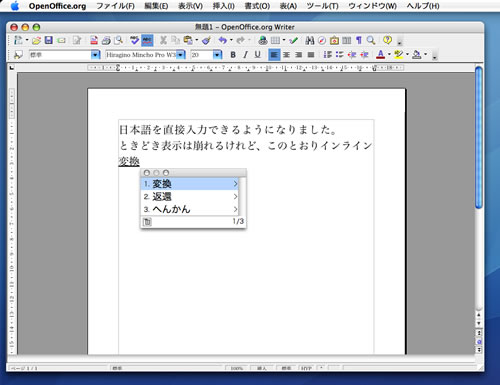Screen dimensions: 500x385
Task: Click the Redo arrow icon
Action: 240,40
